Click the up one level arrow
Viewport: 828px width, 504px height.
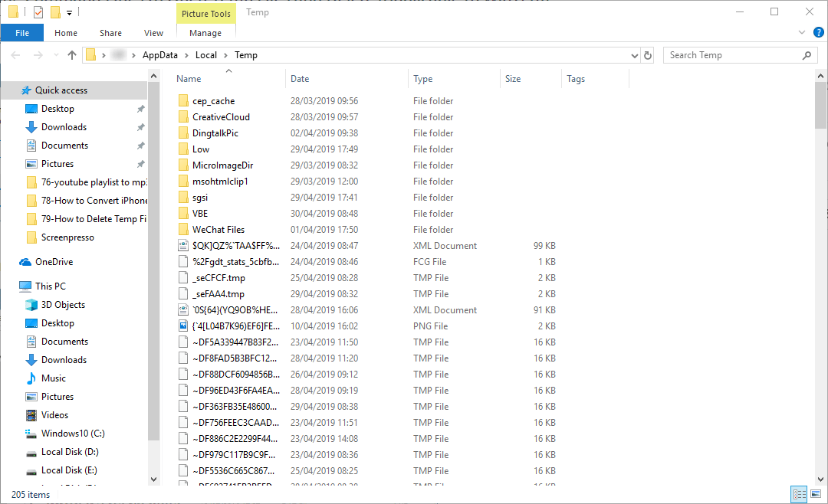point(71,54)
